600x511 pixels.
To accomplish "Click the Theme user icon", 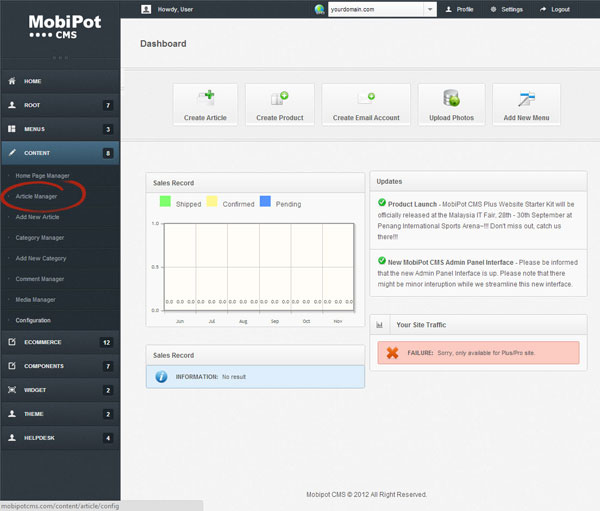I will (12, 414).
